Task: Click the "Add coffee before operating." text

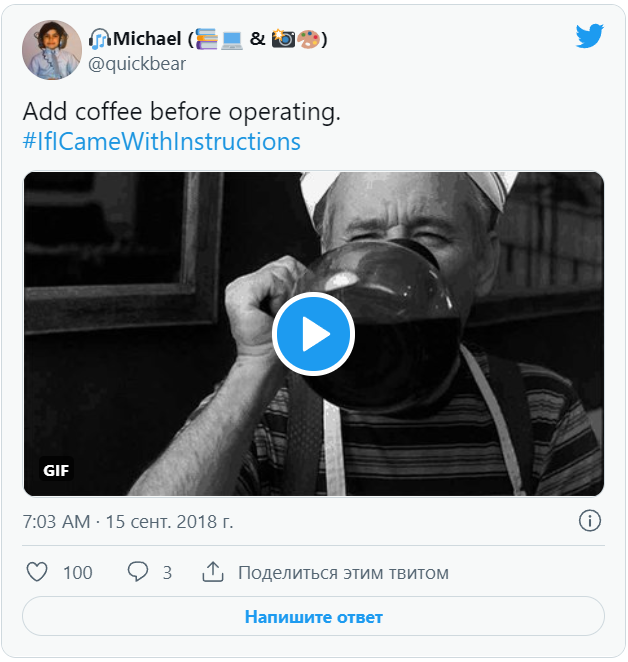Action: pyautogui.click(x=181, y=112)
